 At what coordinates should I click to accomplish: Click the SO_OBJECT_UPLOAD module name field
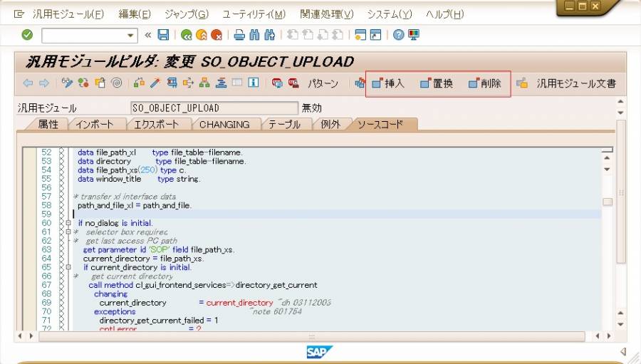(x=214, y=108)
